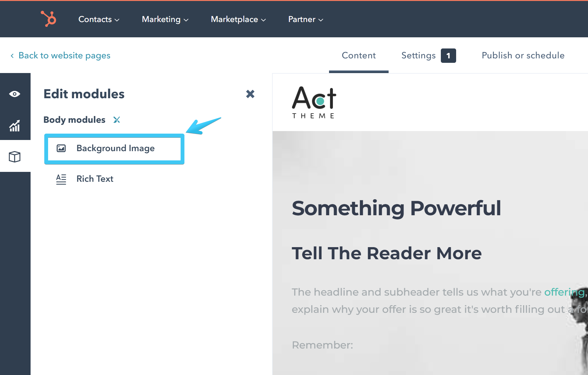
Task: Close the Edit modules panel
Action: click(x=250, y=94)
